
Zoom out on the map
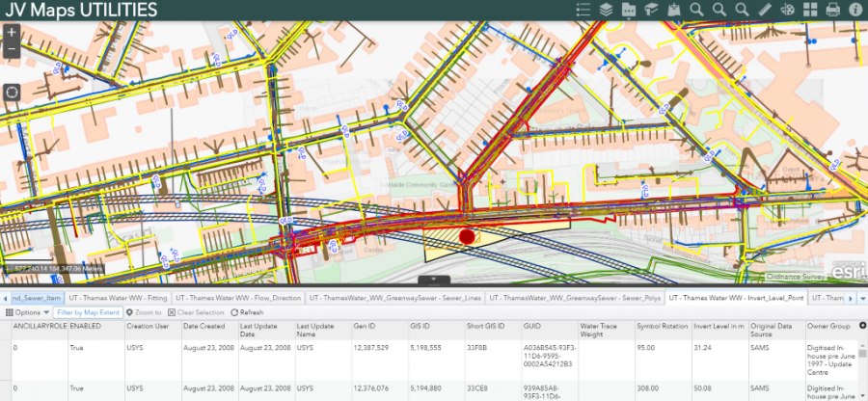tap(12, 48)
